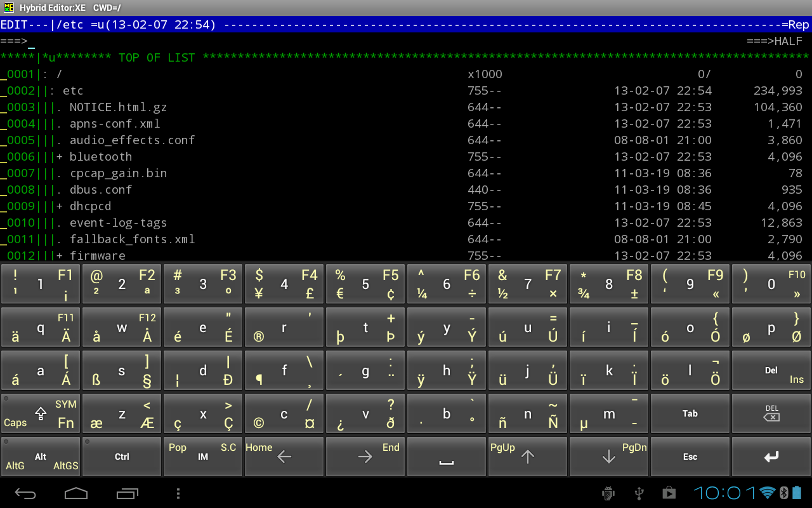This screenshot has width=812, height=508.
Task: Tap the r key with registered sign
Action: (x=284, y=327)
